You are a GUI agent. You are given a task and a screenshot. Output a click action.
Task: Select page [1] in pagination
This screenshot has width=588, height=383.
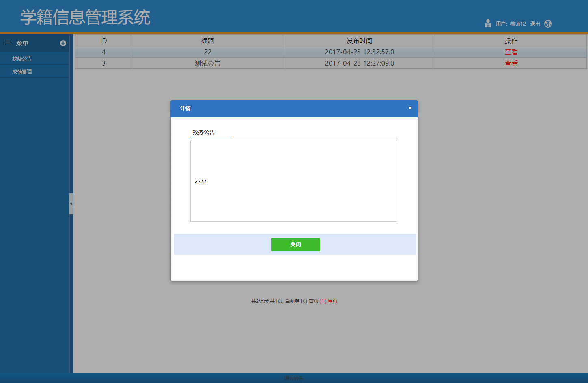point(323,301)
